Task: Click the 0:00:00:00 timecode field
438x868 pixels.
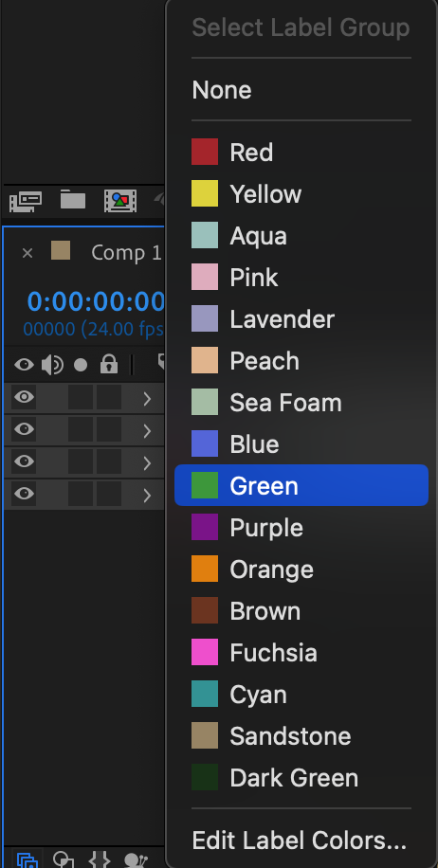Action: [97, 302]
